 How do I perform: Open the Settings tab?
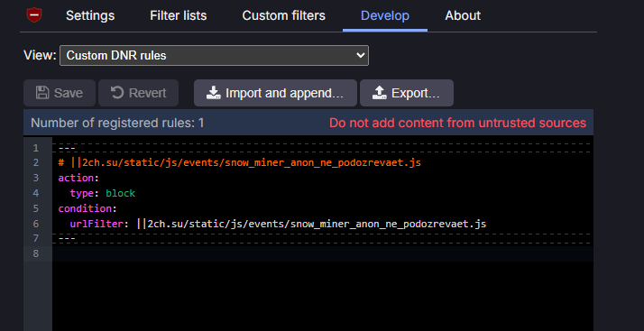(90, 15)
